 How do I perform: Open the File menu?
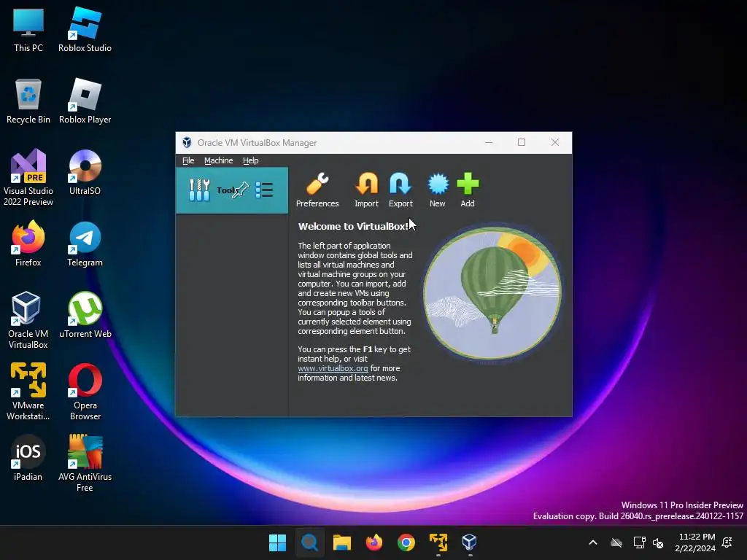[x=188, y=160]
